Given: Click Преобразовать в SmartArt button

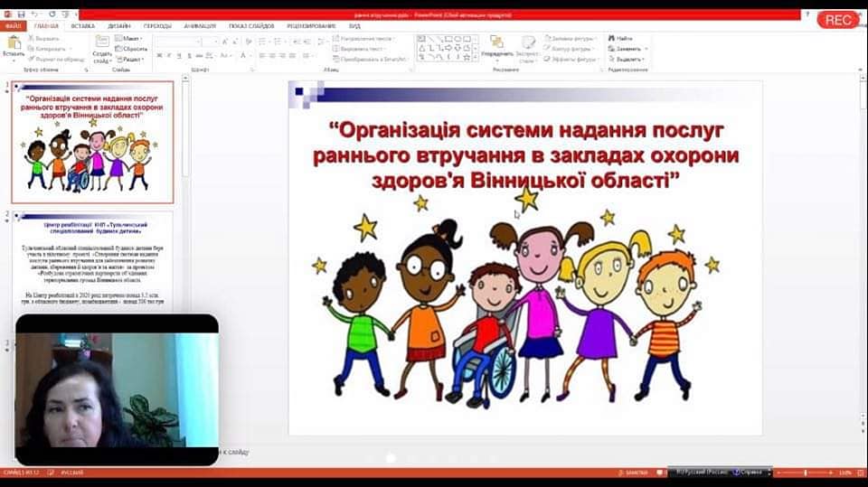Looking at the screenshot, I should click(372, 60).
